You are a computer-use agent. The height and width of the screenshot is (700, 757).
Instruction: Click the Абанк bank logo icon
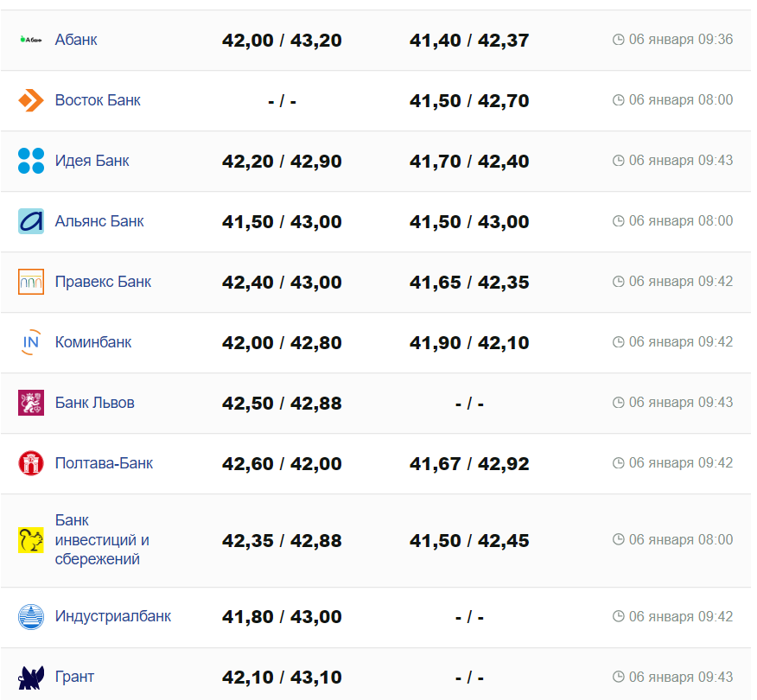tap(31, 40)
